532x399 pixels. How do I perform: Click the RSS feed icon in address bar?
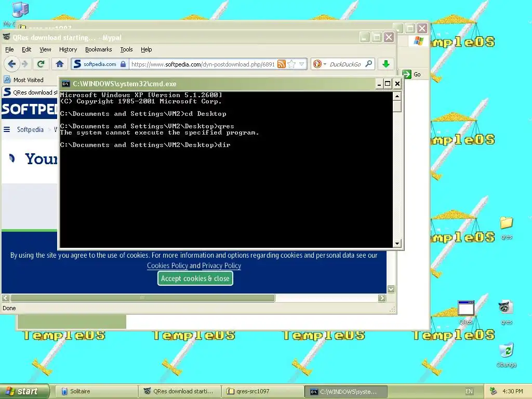(x=281, y=64)
